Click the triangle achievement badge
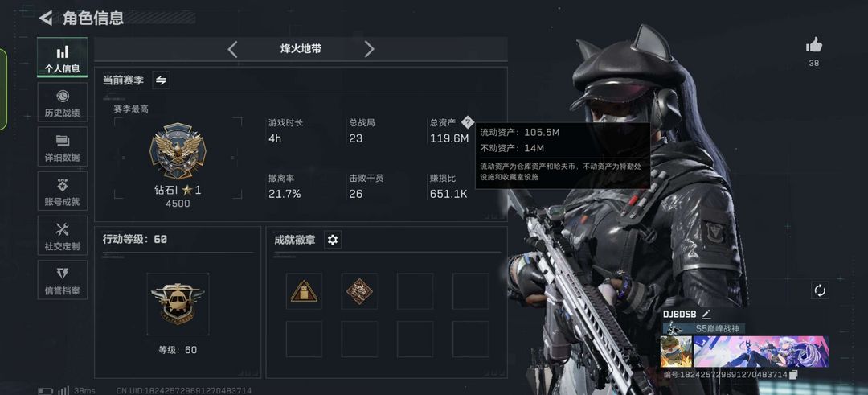The image size is (868, 395). click(304, 291)
